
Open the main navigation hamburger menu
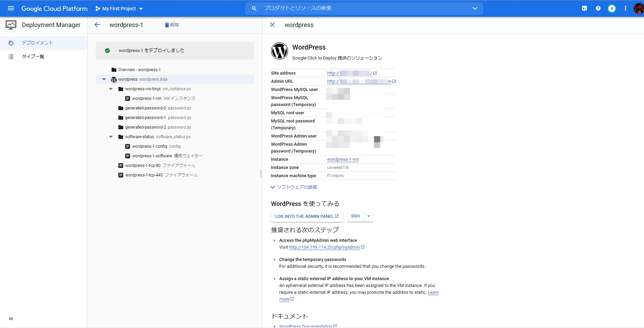11,8
